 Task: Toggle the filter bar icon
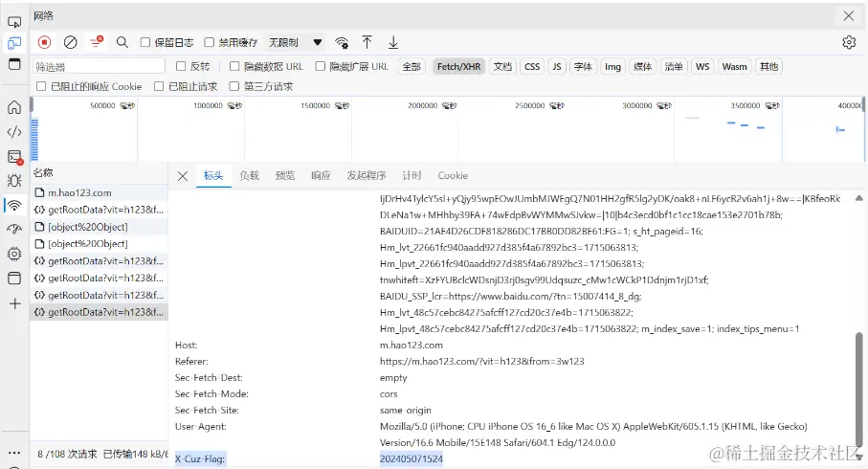(x=97, y=42)
